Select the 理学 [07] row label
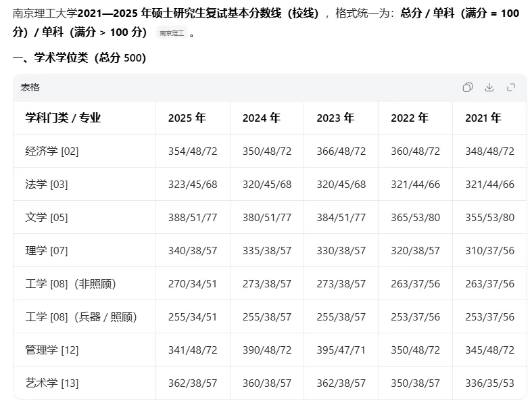Image resolution: width=532 pixels, height=403 pixels. [47, 250]
